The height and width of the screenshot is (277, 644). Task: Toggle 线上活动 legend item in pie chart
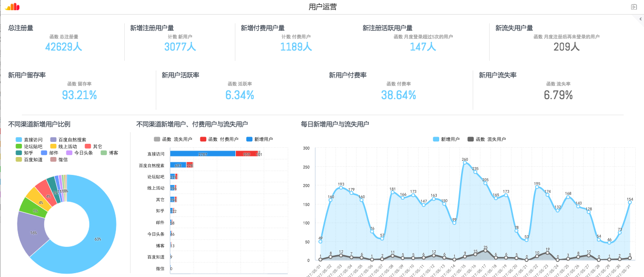click(x=64, y=146)
